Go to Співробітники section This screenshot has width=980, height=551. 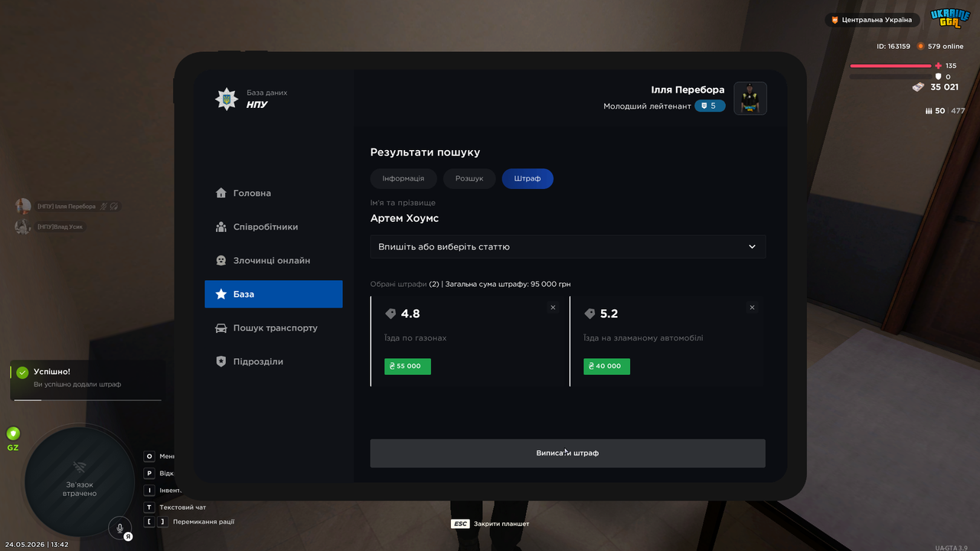pos(273,227)
